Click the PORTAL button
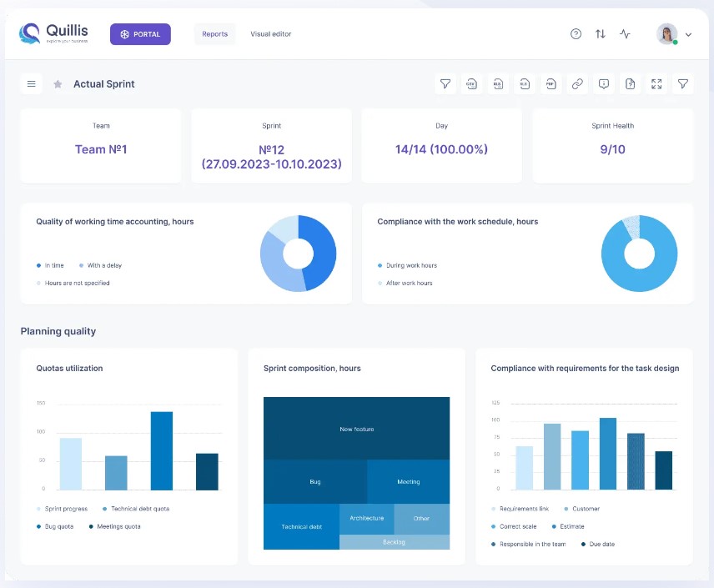This screenshot has height=588, width=714. coord(140,34)
